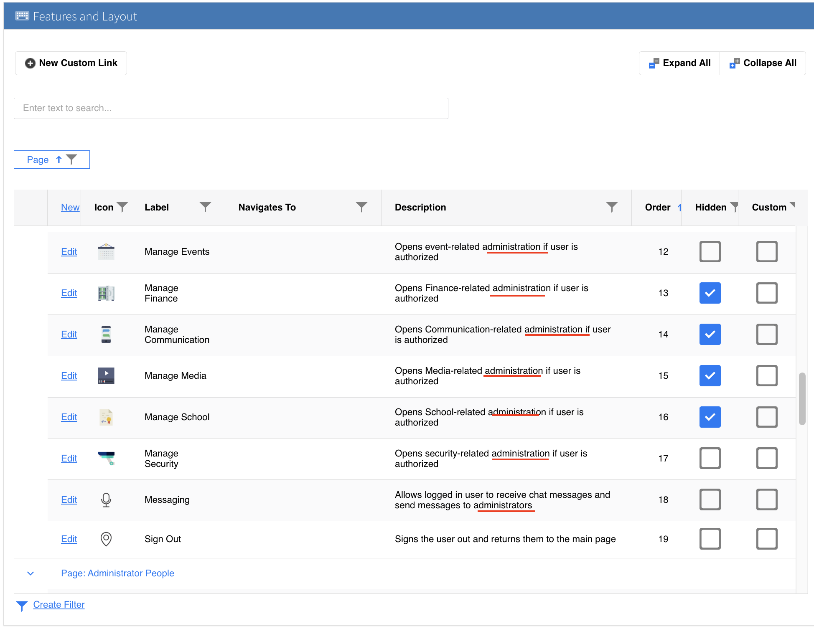
Task: Check Hidden for Sign Out row
Action: point(710,539)
